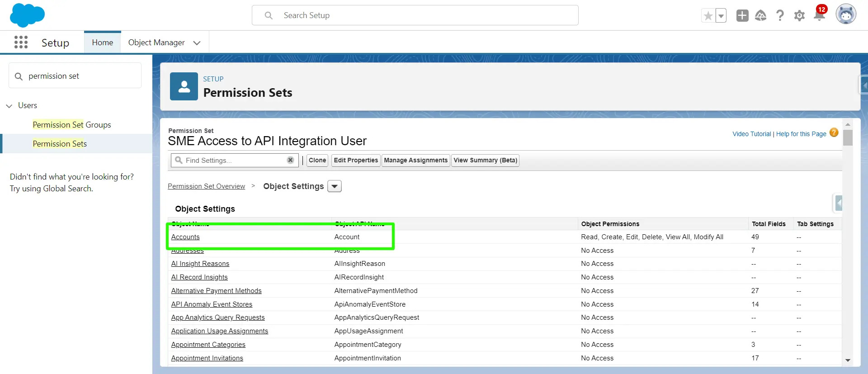Open the user profile avatar
Viewport: 868px width, 374px height.
845,15
